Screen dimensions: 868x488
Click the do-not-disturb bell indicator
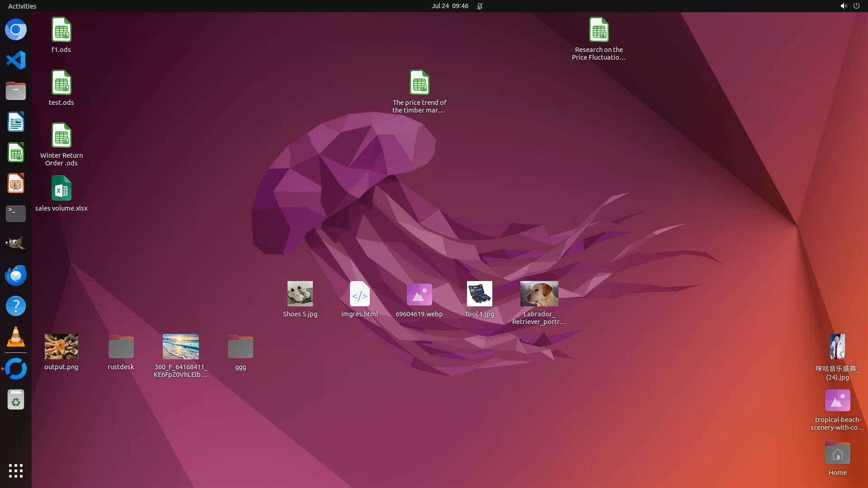point(480,6)
